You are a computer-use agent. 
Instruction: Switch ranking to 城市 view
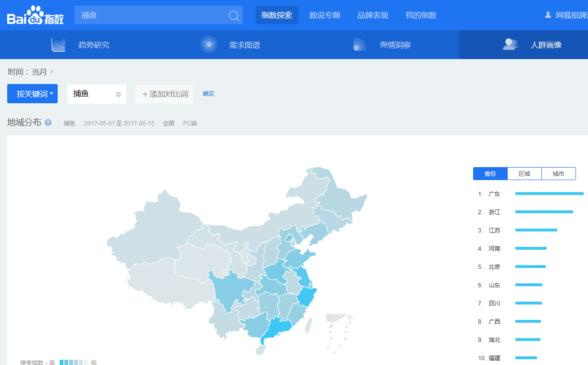[558, 173]
